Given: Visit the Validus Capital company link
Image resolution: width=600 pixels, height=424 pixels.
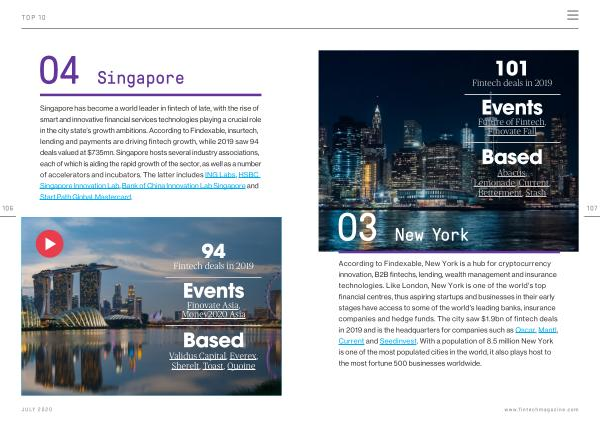Looking at the screenshot, I should [x=198, y=355].
